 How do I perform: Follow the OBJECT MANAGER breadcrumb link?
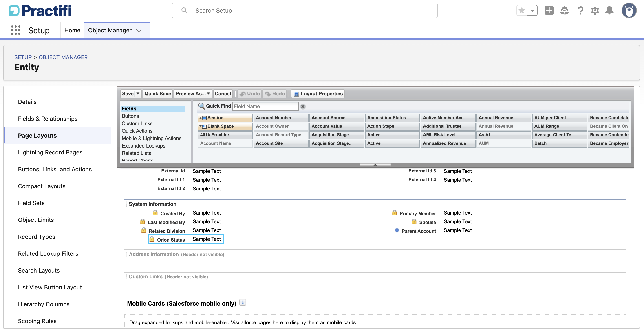point(63,57)
